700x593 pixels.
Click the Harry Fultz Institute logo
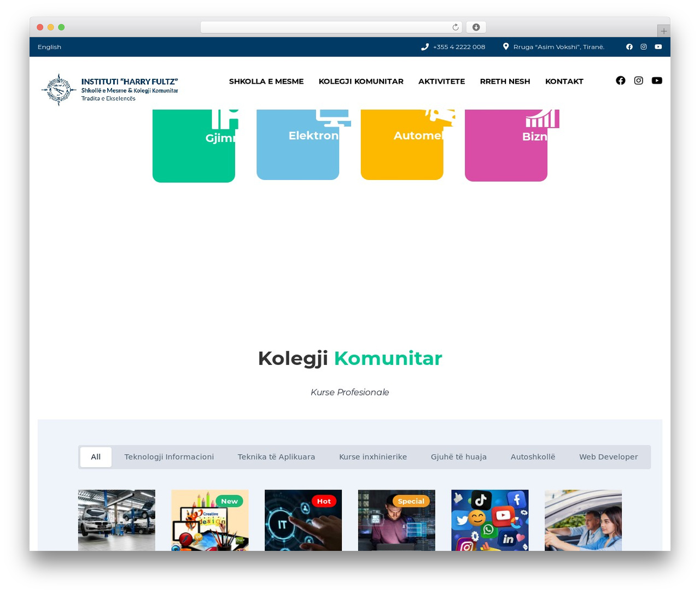pos(110,90)
